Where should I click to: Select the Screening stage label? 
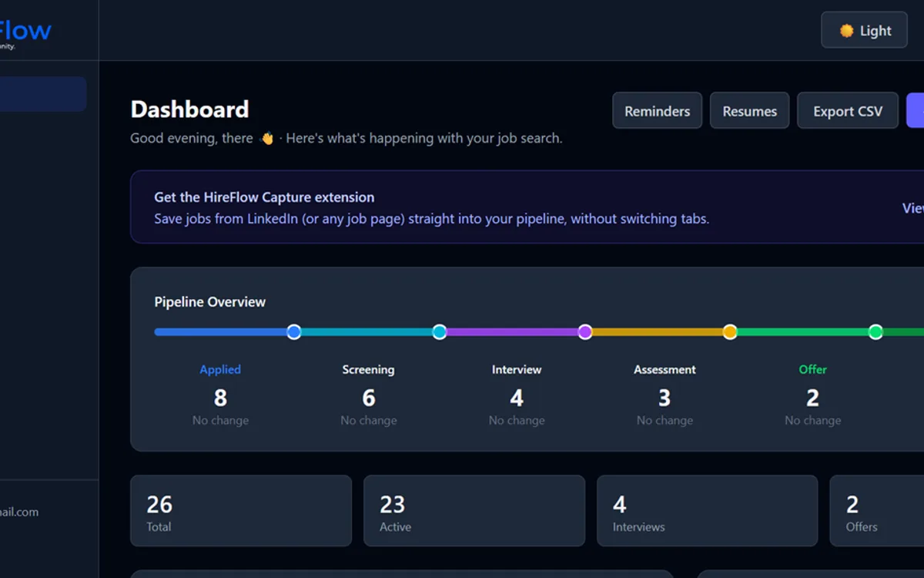[368, 370]
